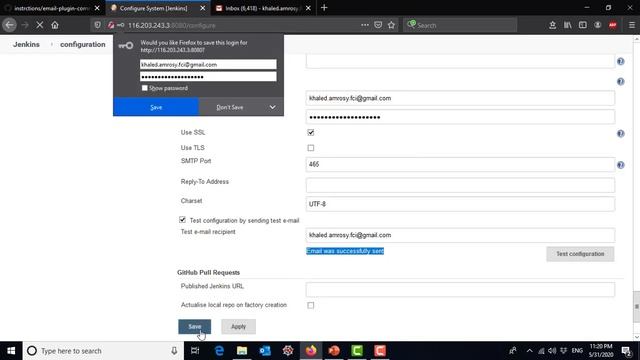The image size is (640, 360).
Task: Open the Firefox home page icon
Action: 55,25
